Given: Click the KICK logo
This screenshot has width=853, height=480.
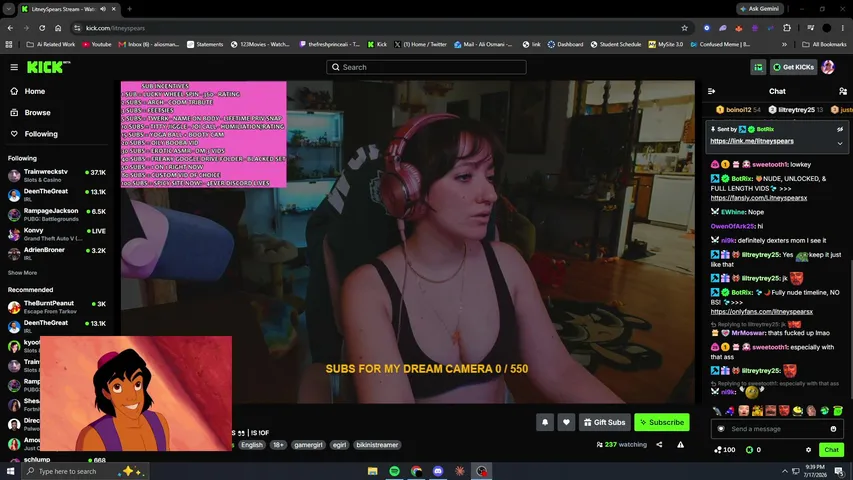Looking at the screenshot, I should click(48, 67).
